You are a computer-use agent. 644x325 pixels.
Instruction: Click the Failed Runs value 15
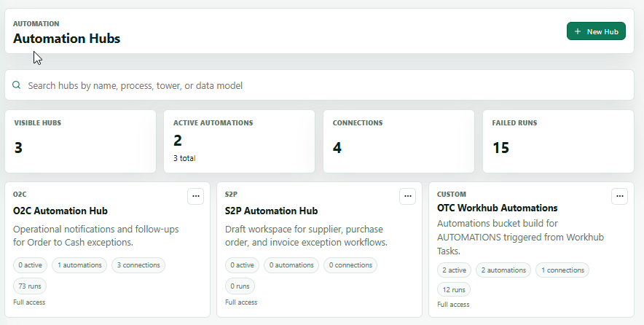point(500,147)
